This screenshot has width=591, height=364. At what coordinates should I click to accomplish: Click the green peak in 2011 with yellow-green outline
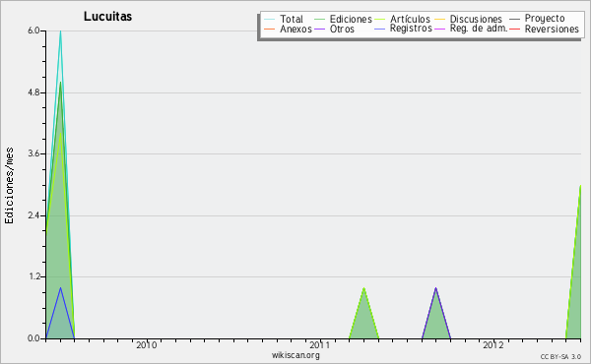[363, 289]
